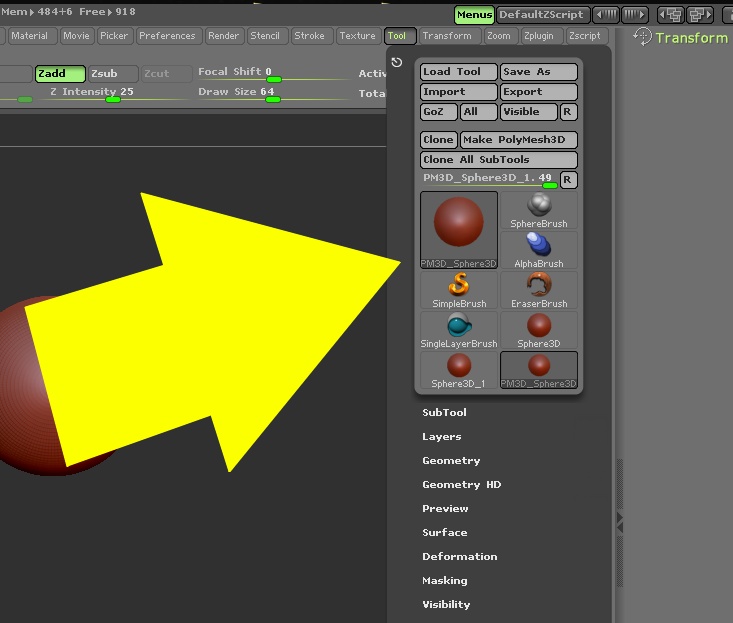Click the next UI layout icon
The image size is (733, 623).
[x=699, y=15]
